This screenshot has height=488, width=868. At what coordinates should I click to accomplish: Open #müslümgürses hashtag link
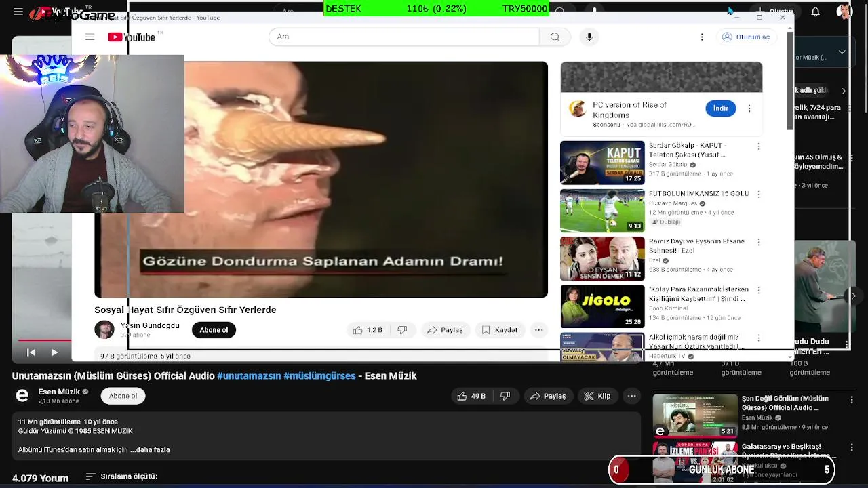[319, 375]
